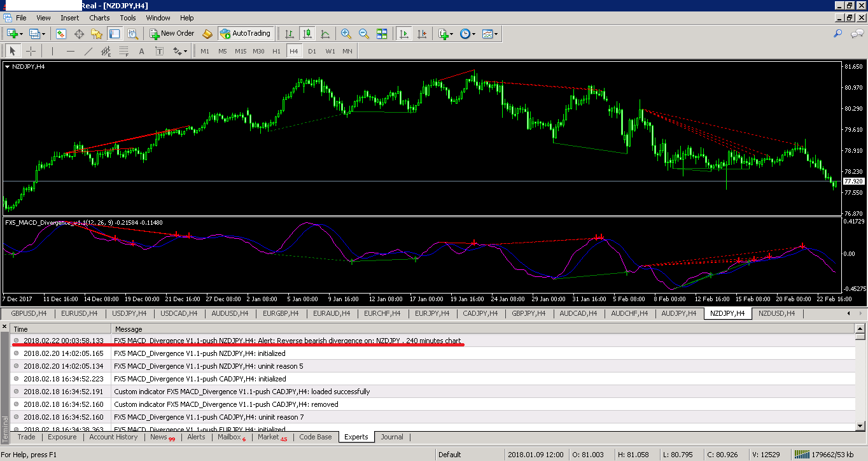
Task: Open the Indicators list dropdown
Action: point(445,34)
